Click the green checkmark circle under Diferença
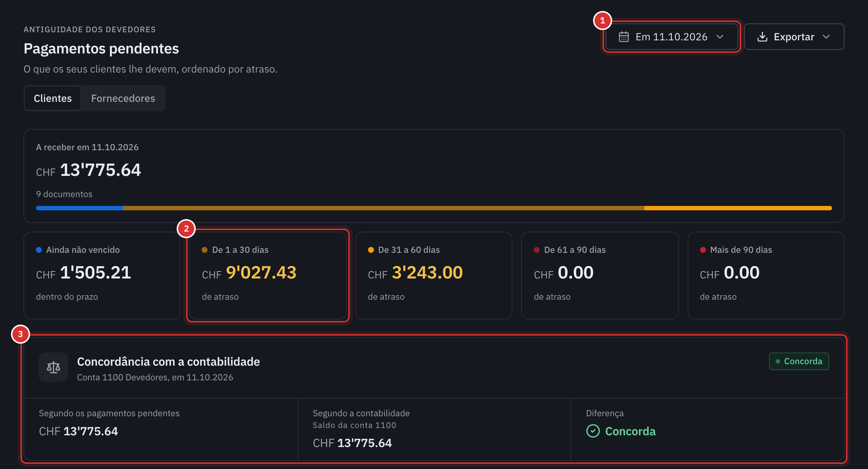The width and height of the screenshot is (868, 469). (x=593, y=431)
